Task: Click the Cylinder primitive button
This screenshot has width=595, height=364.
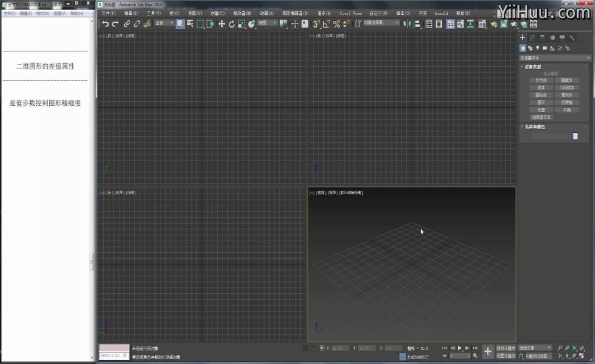Action: tap(541, 95)
